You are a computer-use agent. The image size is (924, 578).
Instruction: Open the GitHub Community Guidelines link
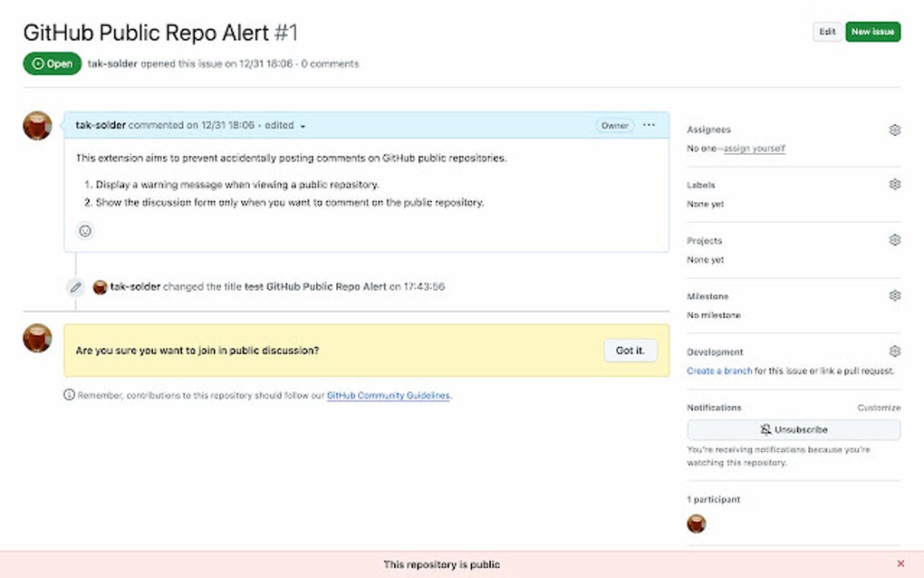pos(388,395)
